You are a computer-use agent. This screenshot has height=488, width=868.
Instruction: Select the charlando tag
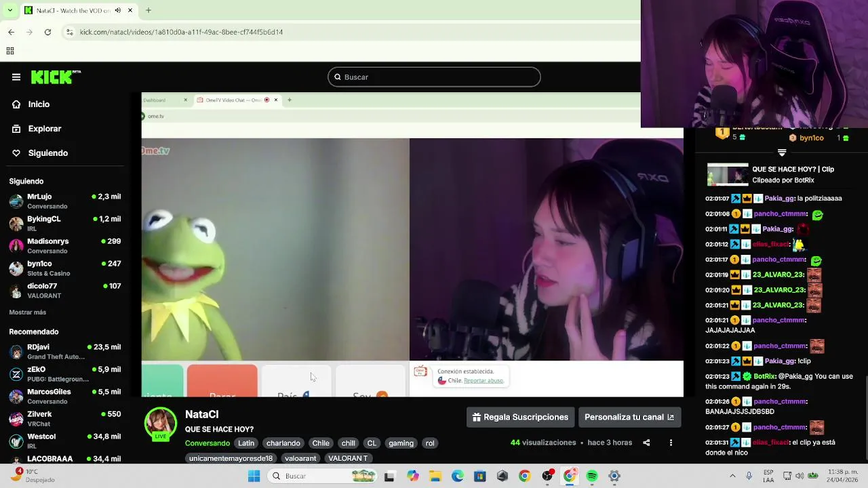click(x=283, y=443)
